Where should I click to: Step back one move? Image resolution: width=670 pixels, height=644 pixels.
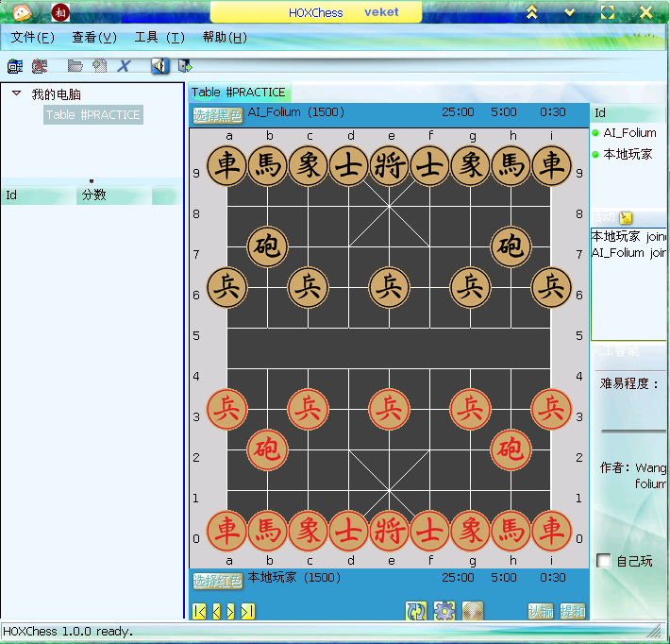pyautogui.click(x=216, y=612)
